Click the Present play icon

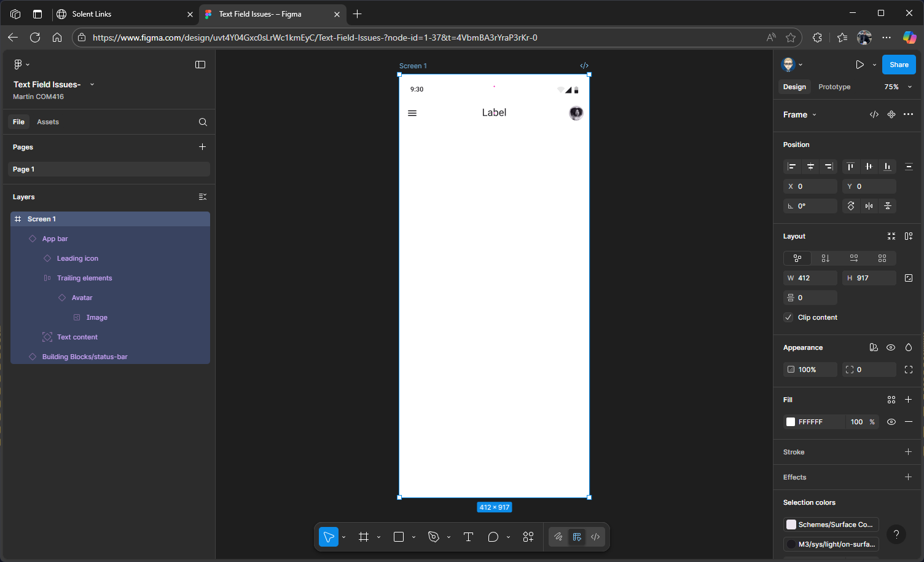(859, 65)
